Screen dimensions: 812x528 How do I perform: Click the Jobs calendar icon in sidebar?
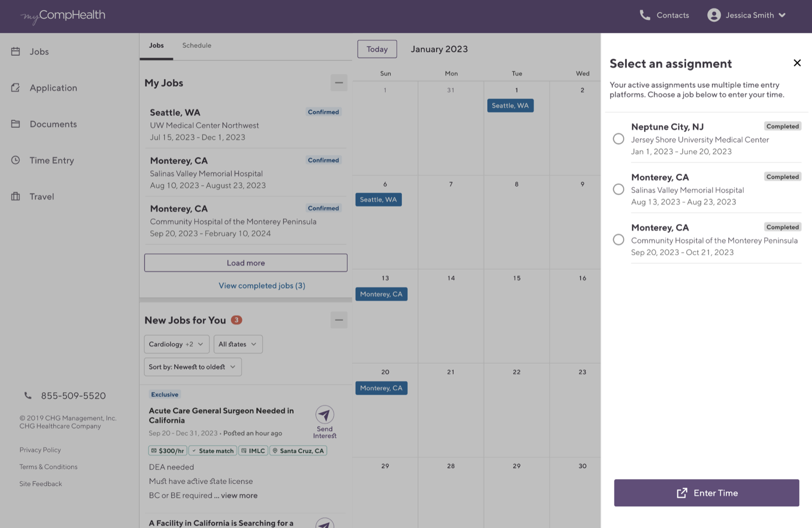[x=16, y=51]
